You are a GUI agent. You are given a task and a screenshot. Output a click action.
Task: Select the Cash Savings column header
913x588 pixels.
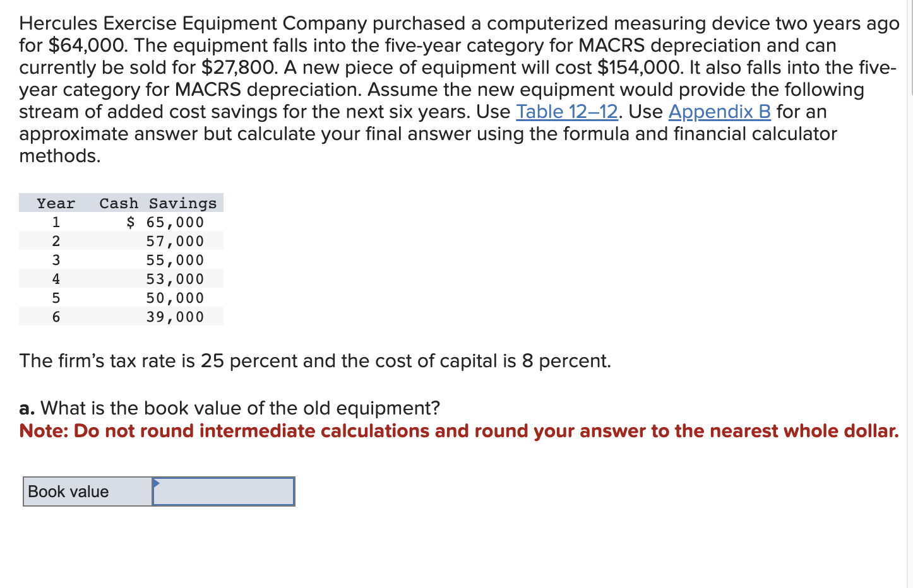tap(158, 203)
